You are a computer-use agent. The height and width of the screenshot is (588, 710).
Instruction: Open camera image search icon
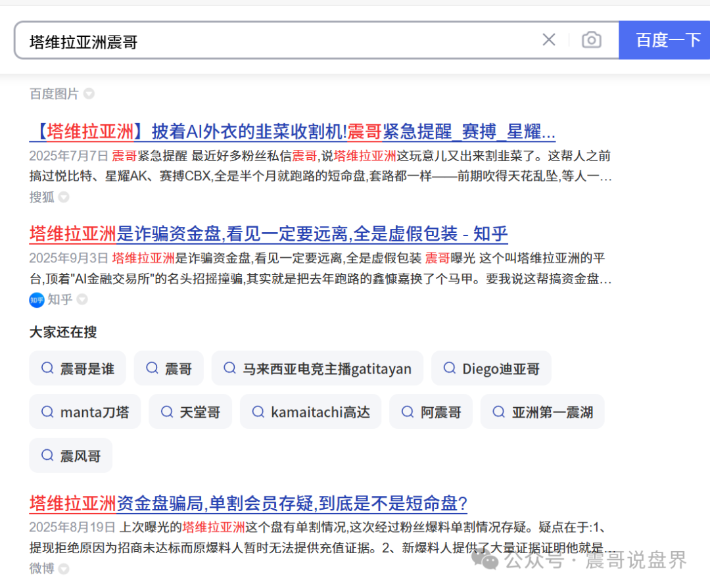(x=591, y=40)
